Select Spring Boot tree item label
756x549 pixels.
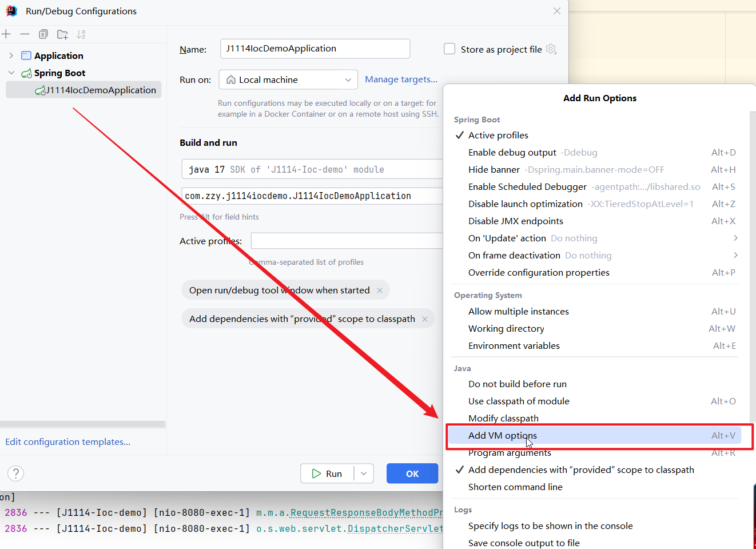[59, 73]
